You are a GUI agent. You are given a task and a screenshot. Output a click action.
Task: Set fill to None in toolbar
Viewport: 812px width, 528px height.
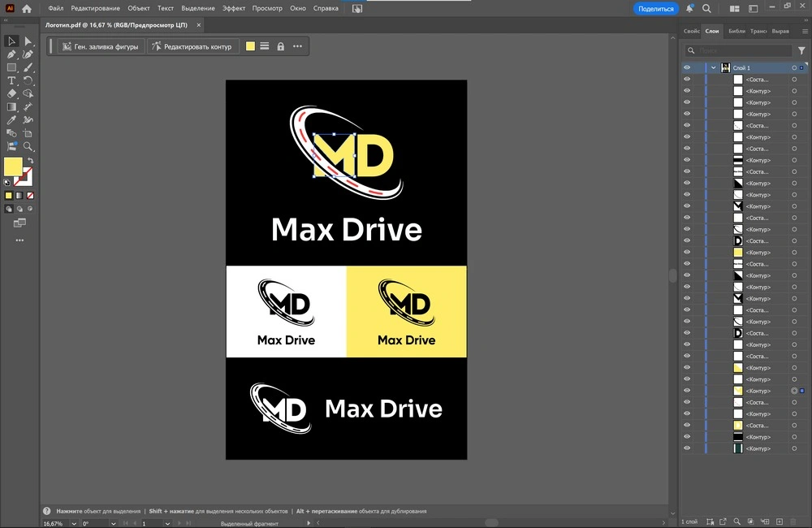click(x=31, y=196)
